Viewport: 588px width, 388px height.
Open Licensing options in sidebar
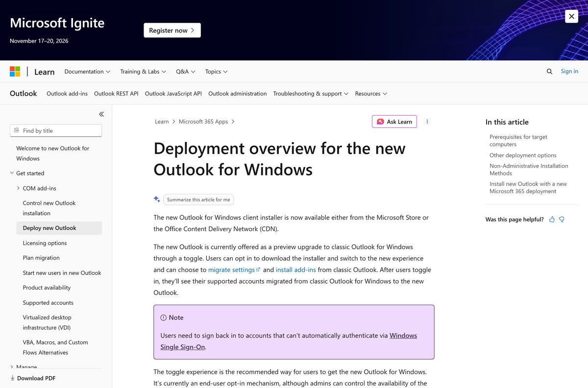click(45, 243)
